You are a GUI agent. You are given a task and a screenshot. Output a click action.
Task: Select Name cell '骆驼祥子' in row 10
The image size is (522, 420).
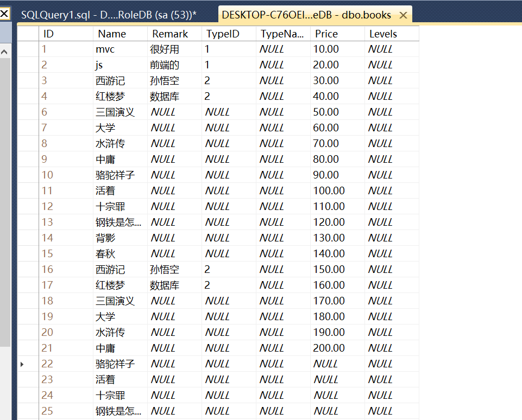[120, 175]
